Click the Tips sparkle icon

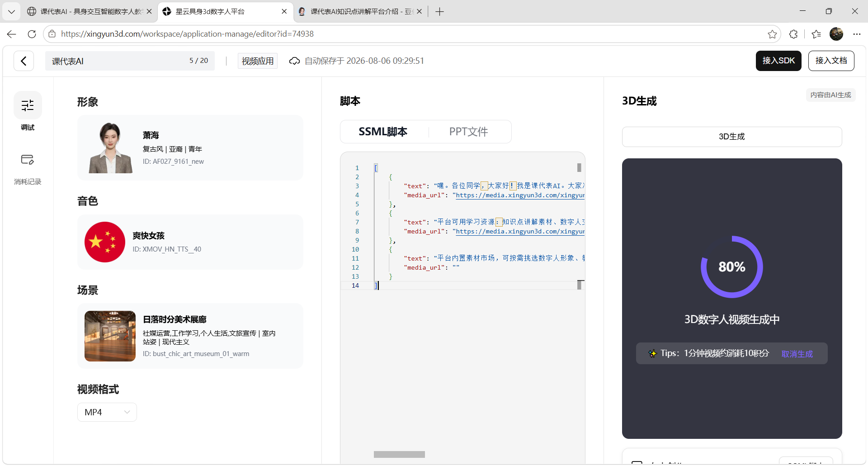click(x=652, y=354)
